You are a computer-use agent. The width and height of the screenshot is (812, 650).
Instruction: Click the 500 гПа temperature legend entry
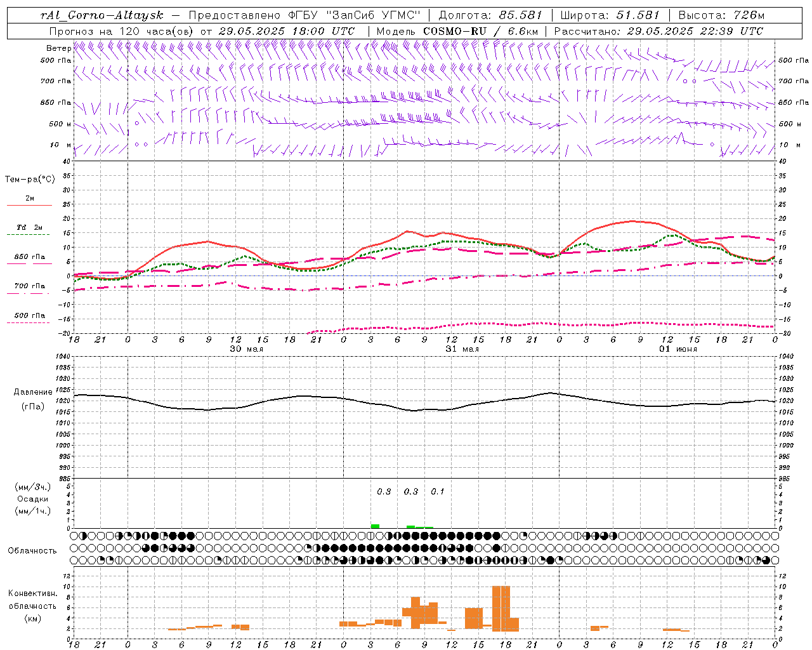[x=29, y=317]
